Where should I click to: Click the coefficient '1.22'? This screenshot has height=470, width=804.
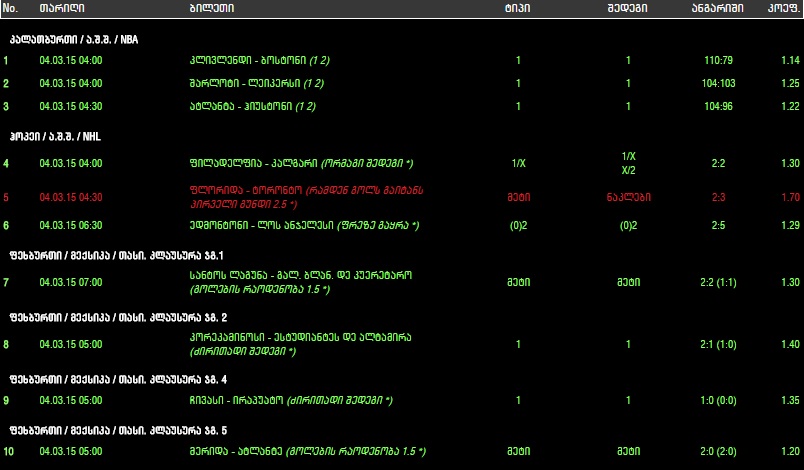(790, 106)
